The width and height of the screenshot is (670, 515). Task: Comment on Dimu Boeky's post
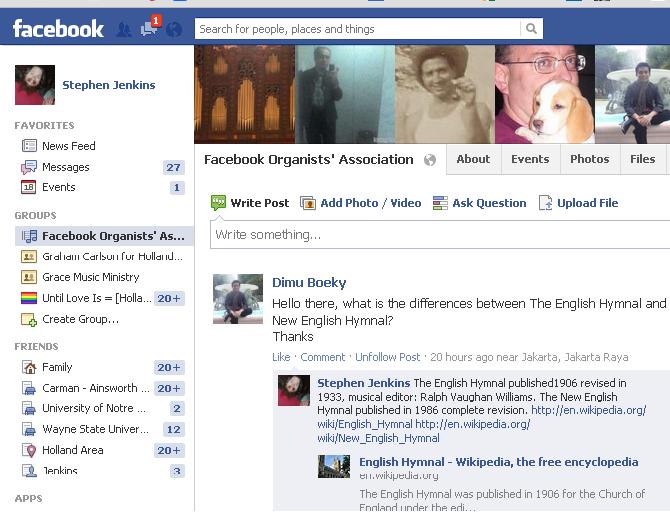[x=323, y=357]
